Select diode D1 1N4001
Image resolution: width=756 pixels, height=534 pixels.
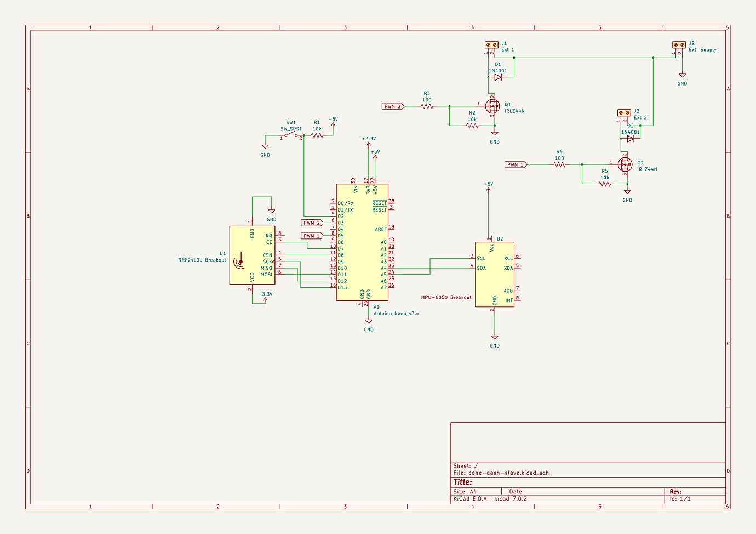499,77
